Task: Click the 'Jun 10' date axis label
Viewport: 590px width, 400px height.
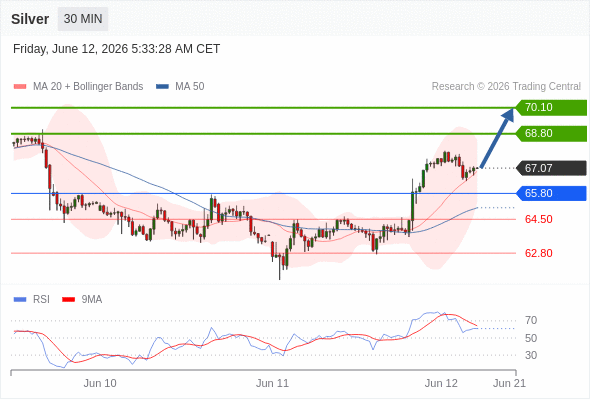Action: [x=100, y=383]
